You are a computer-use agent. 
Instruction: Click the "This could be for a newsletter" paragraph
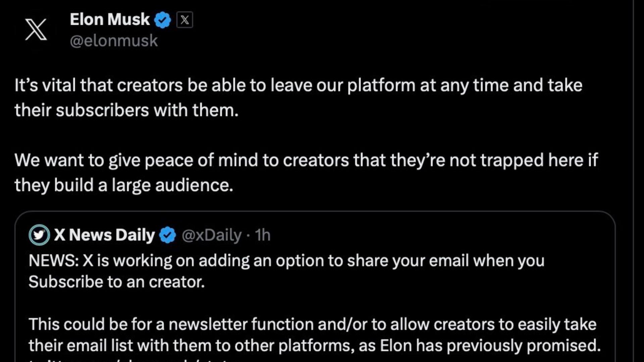click(x=312, y=324)
